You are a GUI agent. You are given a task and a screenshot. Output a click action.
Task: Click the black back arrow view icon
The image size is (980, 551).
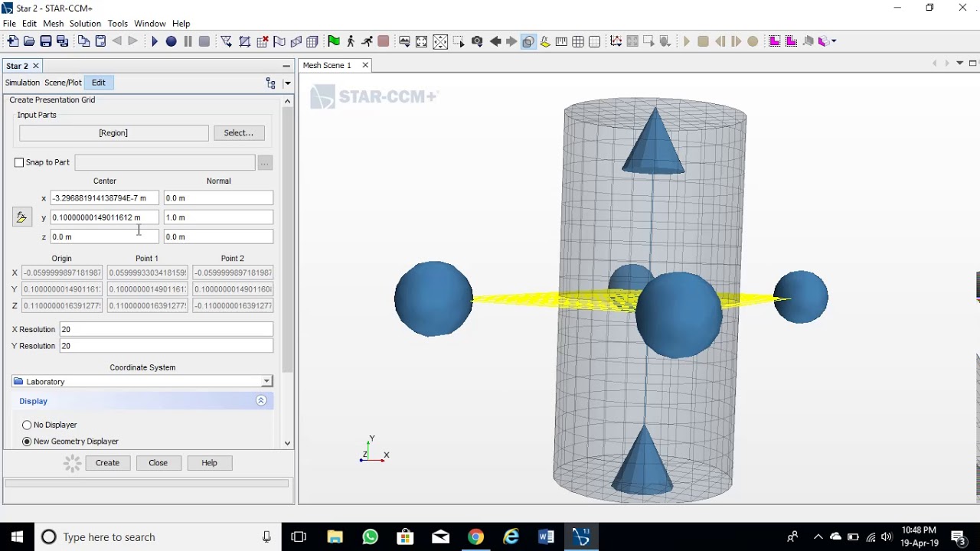click(x=495, y=41)
